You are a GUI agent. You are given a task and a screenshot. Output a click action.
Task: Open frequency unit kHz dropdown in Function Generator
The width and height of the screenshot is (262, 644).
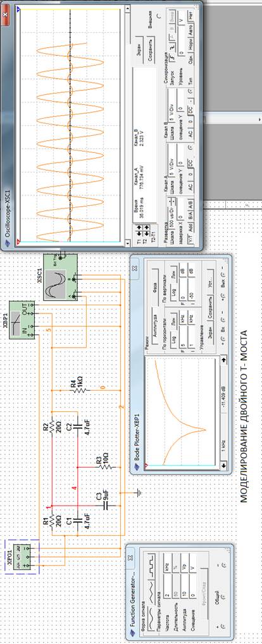(167, 564)
